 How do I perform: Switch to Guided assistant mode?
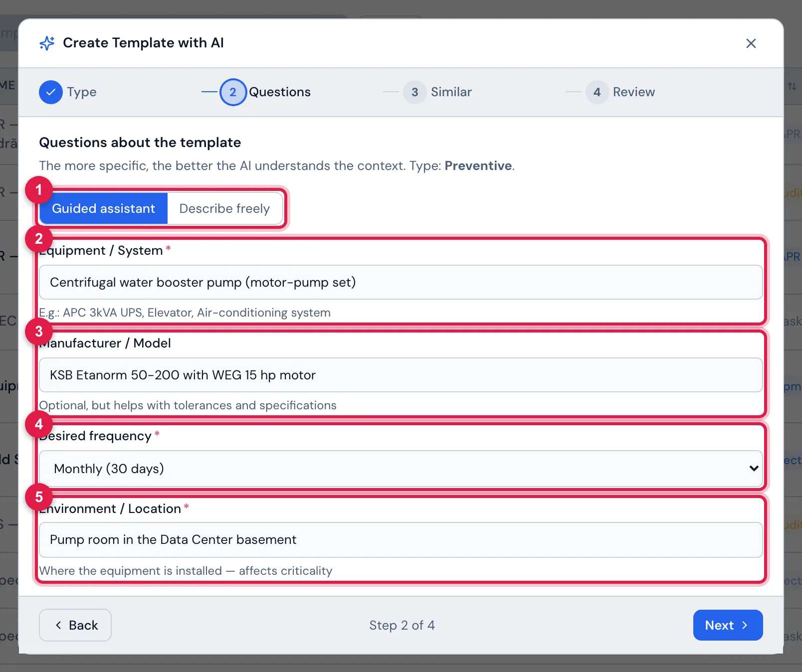point(104,208)
